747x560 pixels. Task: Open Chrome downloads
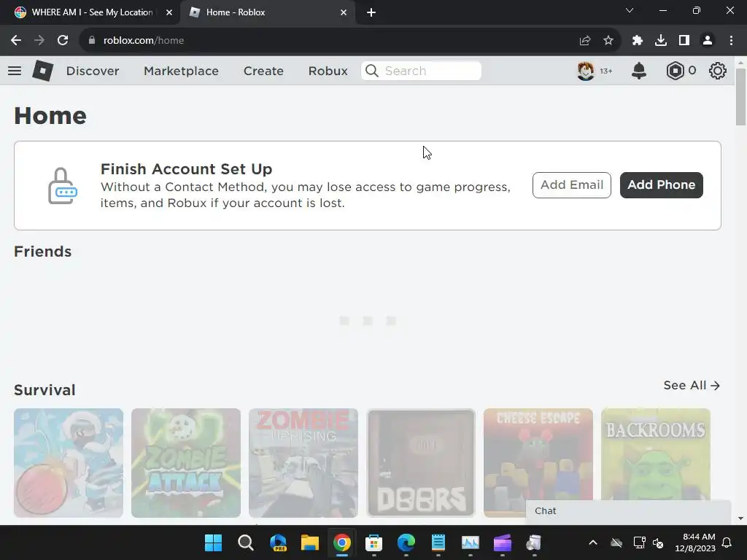661,41
